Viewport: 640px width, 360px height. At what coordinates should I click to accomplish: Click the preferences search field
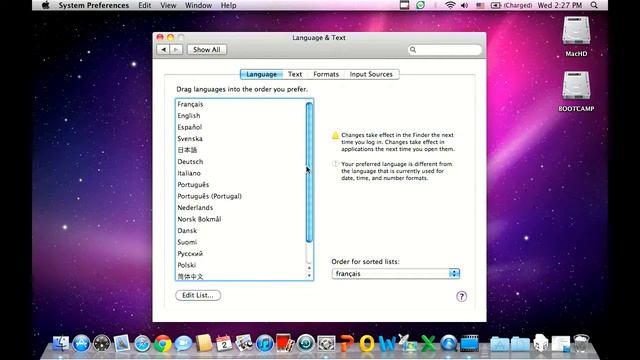click(x=444, y=50)
